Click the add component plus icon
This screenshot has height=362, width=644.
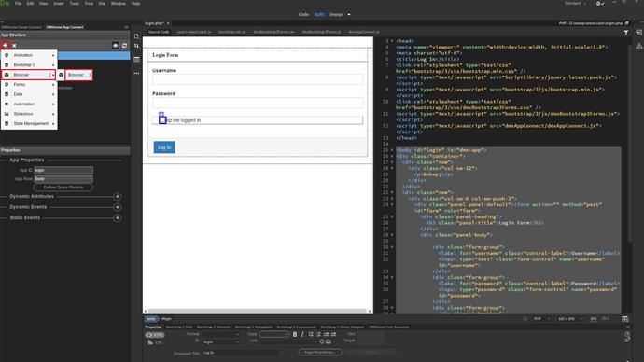click(5, 45)
